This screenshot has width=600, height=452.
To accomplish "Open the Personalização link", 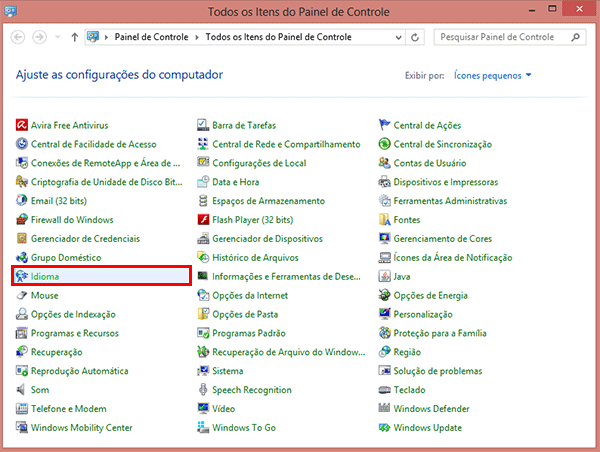I will coord(423,314).
